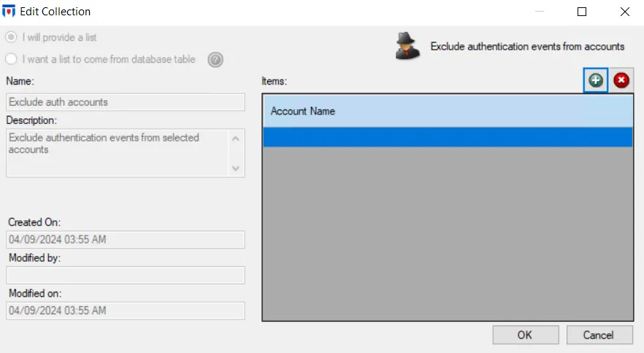Click the 'Modified by:' label
The width and height of the screenshot is (644, 353).
(34, 258)
